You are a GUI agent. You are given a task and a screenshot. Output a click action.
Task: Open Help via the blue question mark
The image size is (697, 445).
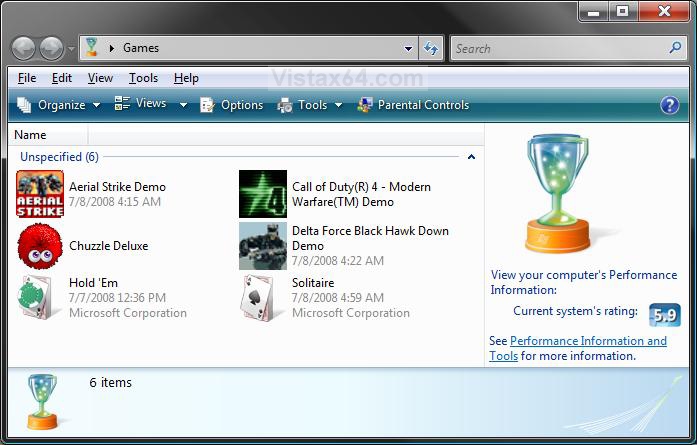tap(669, 105)
